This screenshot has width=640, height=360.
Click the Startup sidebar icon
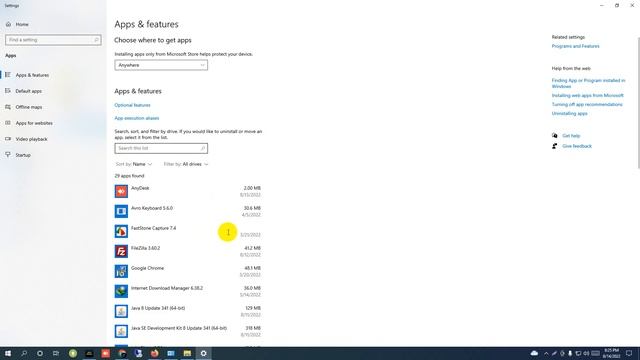pyautogui.click(x=8, y=155)
